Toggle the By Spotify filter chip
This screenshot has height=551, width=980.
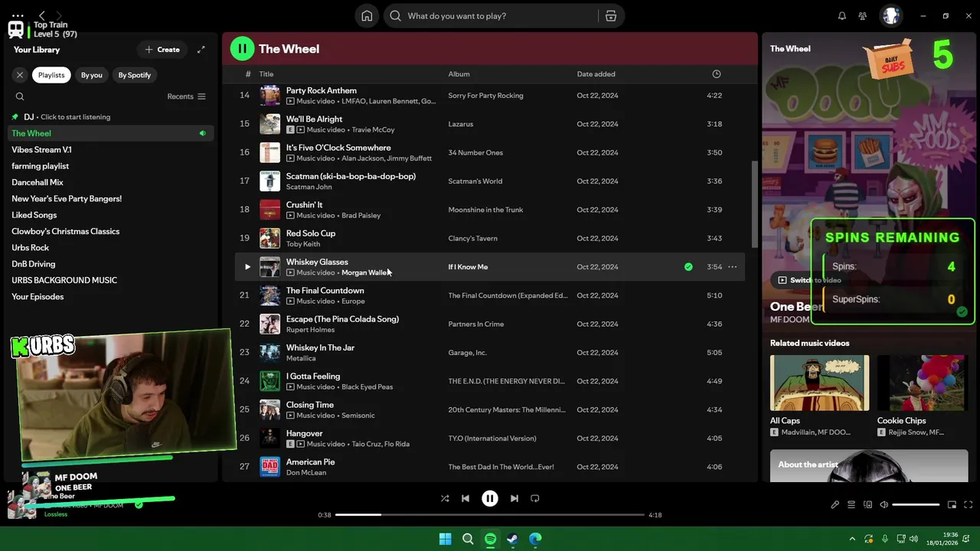tap(135, 75)
